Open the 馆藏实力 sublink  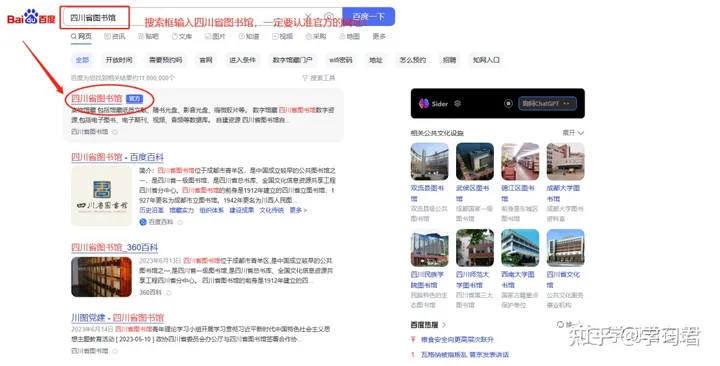point(181,210)
